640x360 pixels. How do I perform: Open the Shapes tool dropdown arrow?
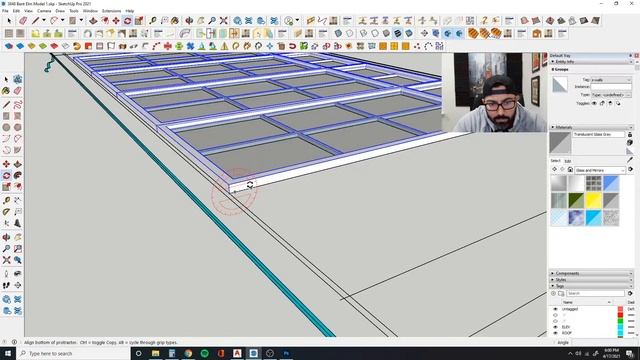(81, 20)
